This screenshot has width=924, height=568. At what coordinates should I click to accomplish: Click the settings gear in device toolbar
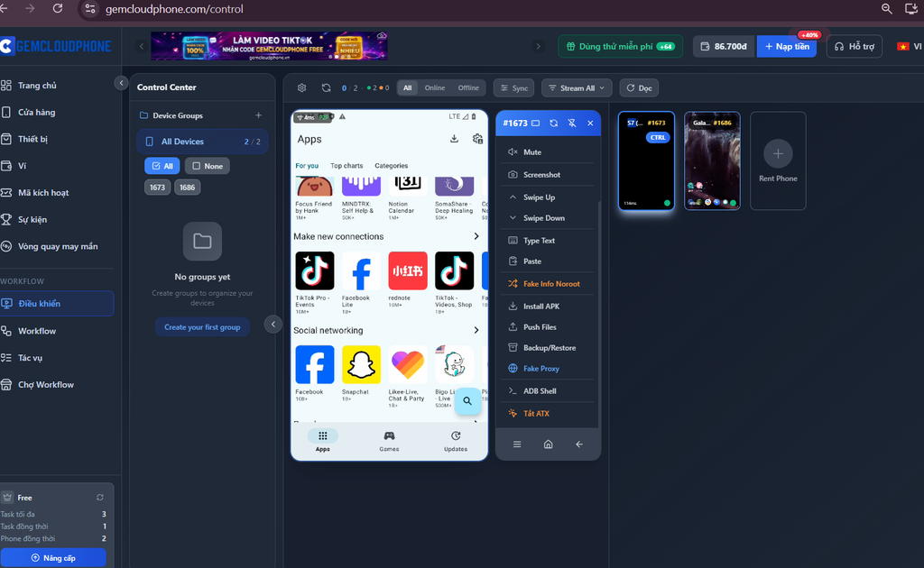(301, 87)
